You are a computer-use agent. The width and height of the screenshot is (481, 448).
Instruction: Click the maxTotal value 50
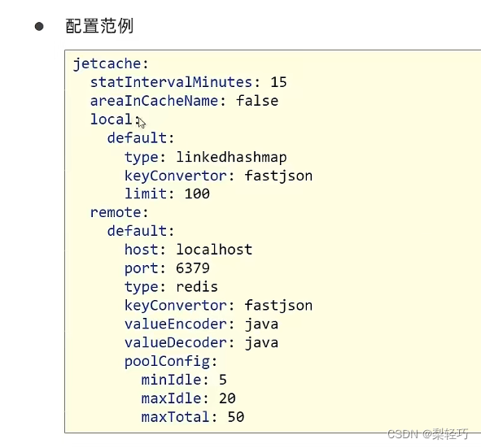pos(236,417)
